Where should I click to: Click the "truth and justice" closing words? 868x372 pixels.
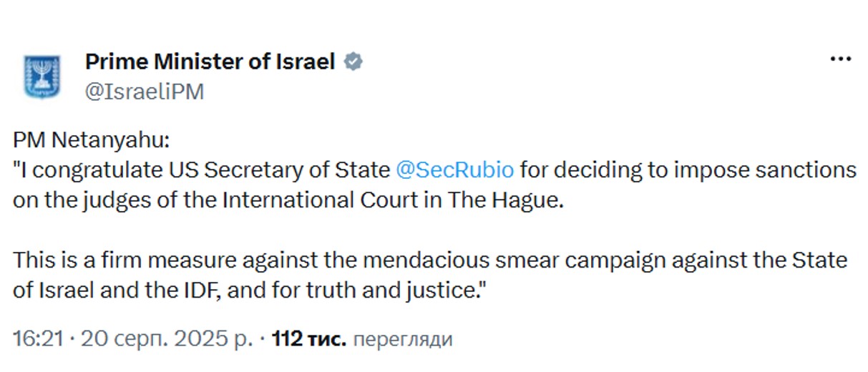(x=407, y=290)
